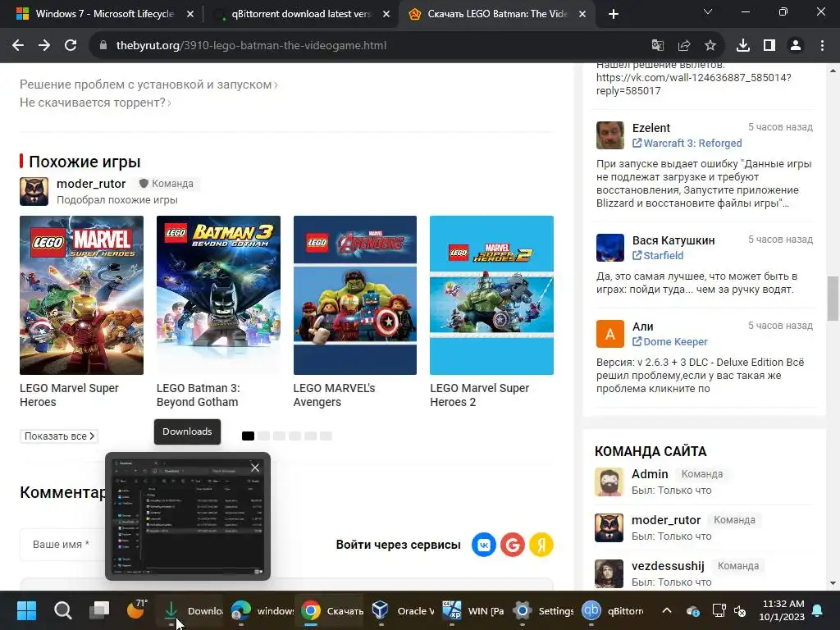Close the qBittorrent download tab
This screenshot has height=630, width=840.
point(386,15)
